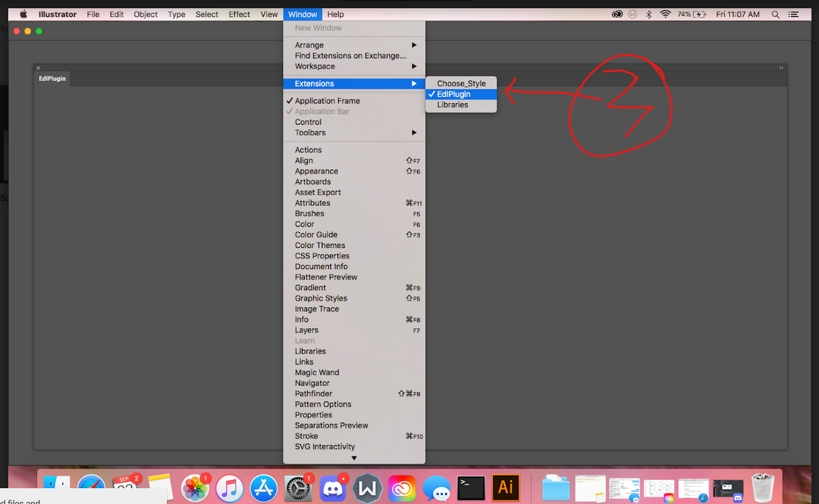Open System Preferences from the Dock
The width and height of the screenshot is (819, 504).
[x=299, y=488]
